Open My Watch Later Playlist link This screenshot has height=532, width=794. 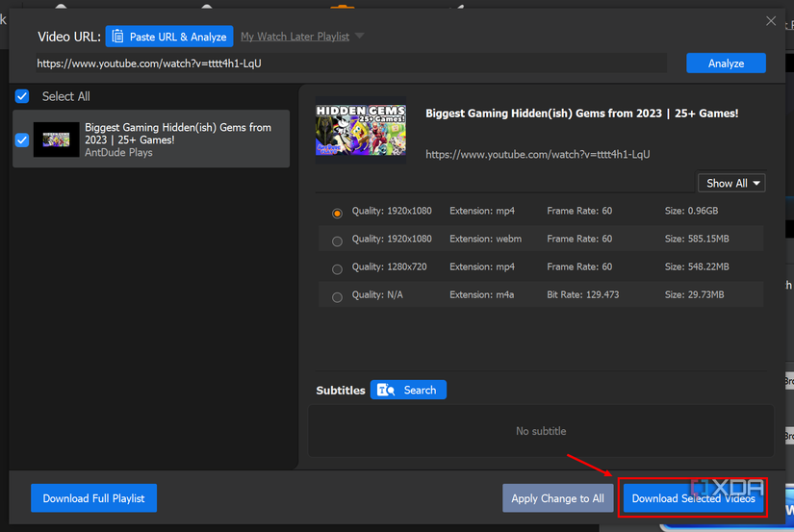(x=295, y=37)
